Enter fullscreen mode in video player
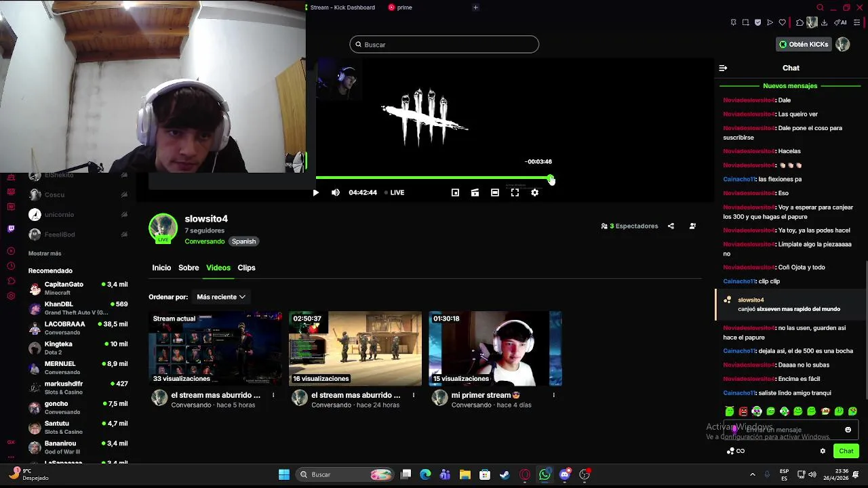The width and height of the screenshot is (868, 488). [515, 192]
